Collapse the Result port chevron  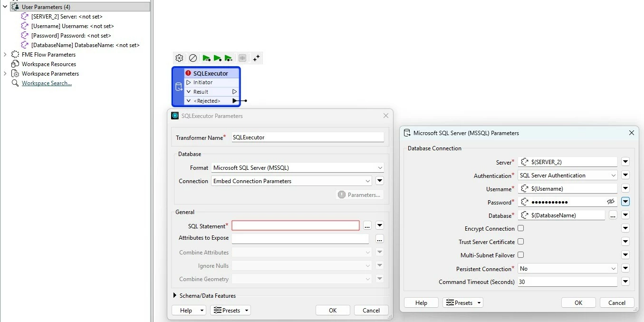pos(189,92)
